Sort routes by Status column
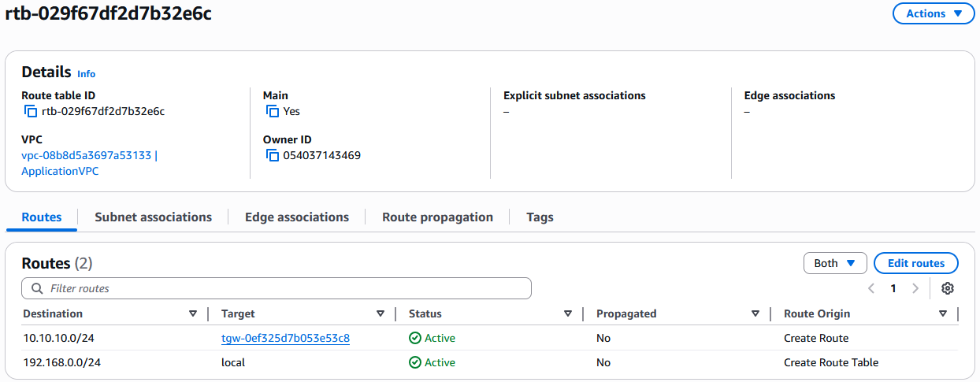 (568, 313)
